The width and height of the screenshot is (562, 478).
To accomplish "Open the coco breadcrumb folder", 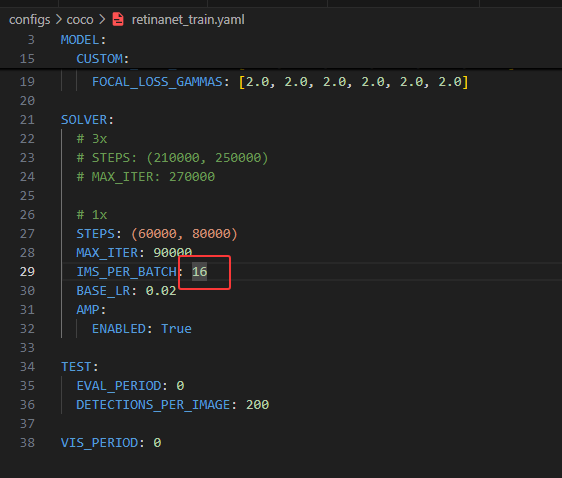I will tap(80, 20).
